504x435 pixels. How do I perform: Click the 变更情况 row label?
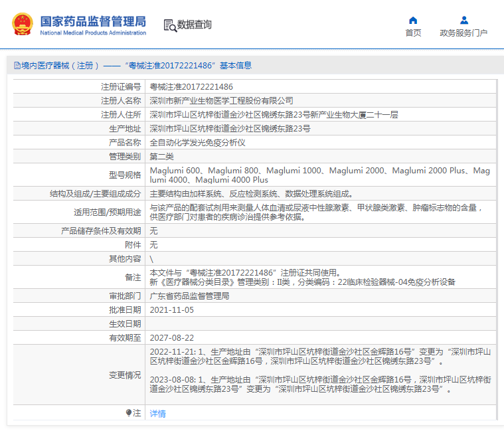pos(125,375)
